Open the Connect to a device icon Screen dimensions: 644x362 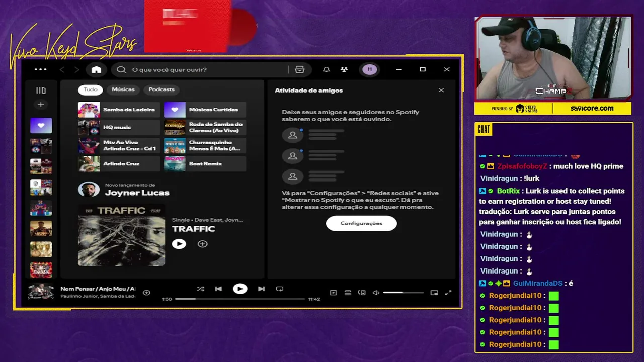361,293
